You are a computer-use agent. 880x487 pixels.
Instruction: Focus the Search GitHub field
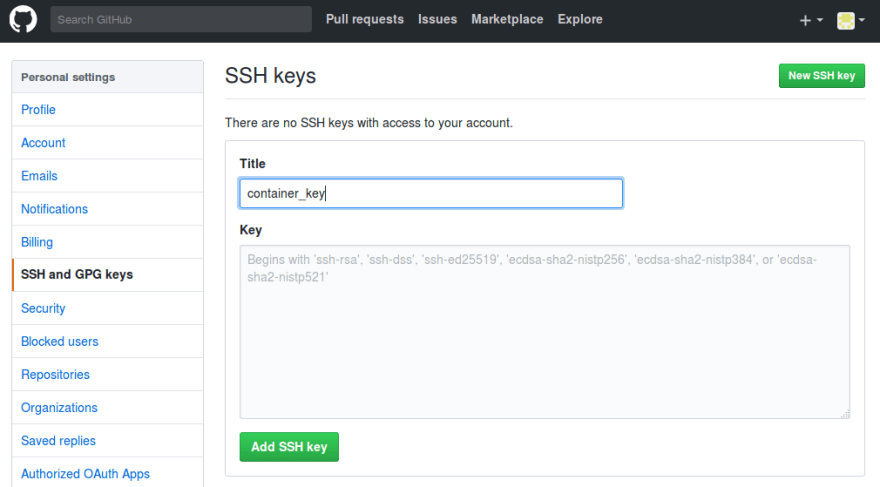(181, 20)
